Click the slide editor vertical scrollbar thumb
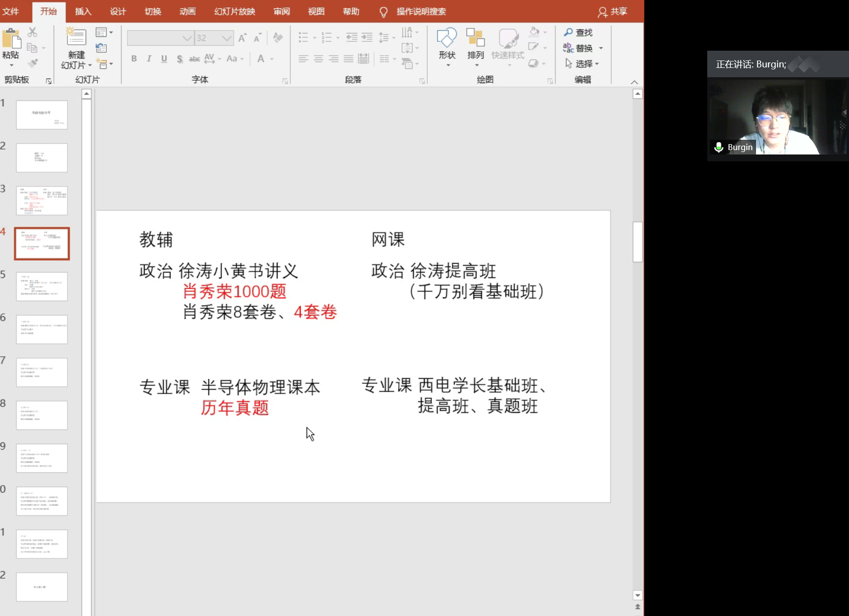849x616 pixels. pyautogui.click(x=637, y=242)
